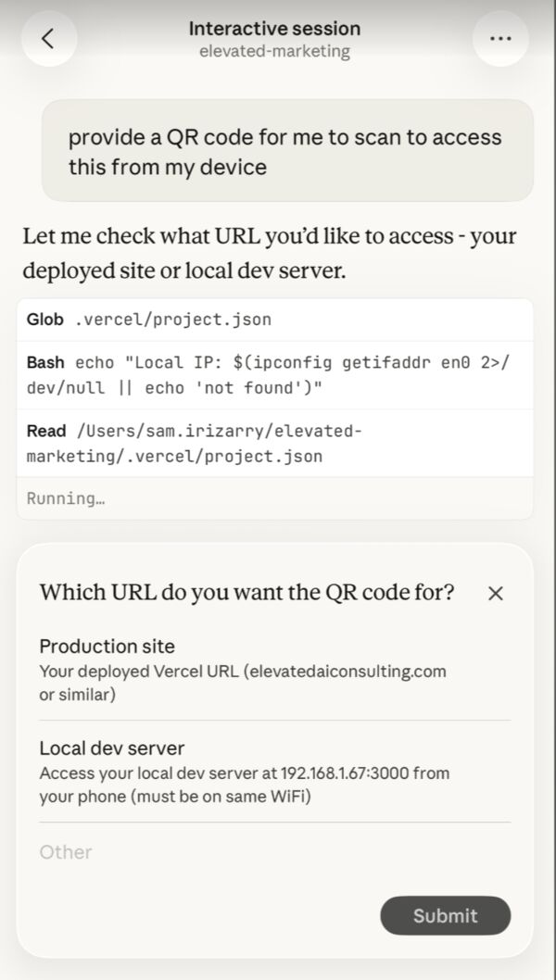Click the deployed Vercel URL description text

coord(243,682)
